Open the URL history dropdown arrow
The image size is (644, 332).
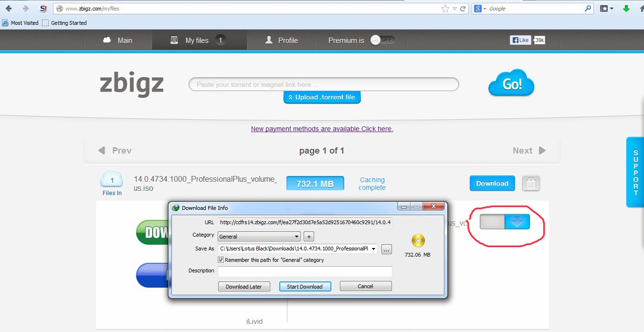tap(455, 9)
